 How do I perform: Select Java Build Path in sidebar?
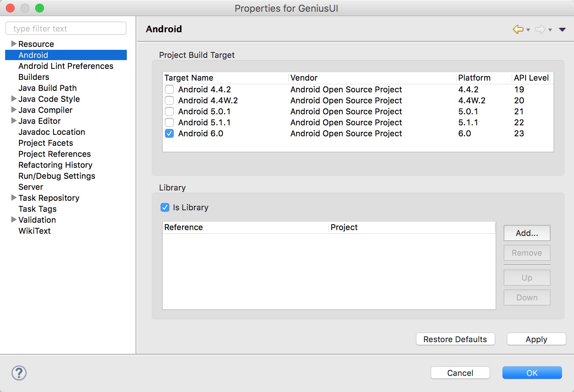(48, 88)
